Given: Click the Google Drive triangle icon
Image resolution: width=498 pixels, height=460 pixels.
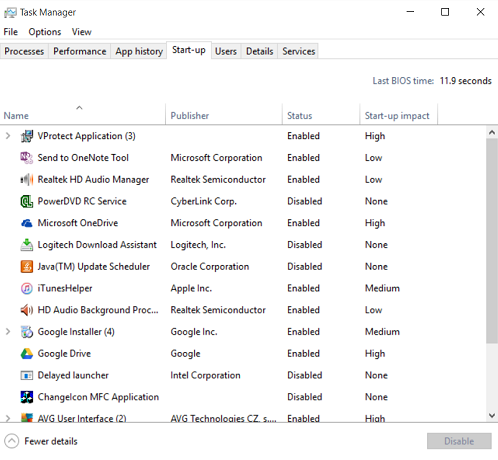Looking at the screenshot, I should click(27, 354).
